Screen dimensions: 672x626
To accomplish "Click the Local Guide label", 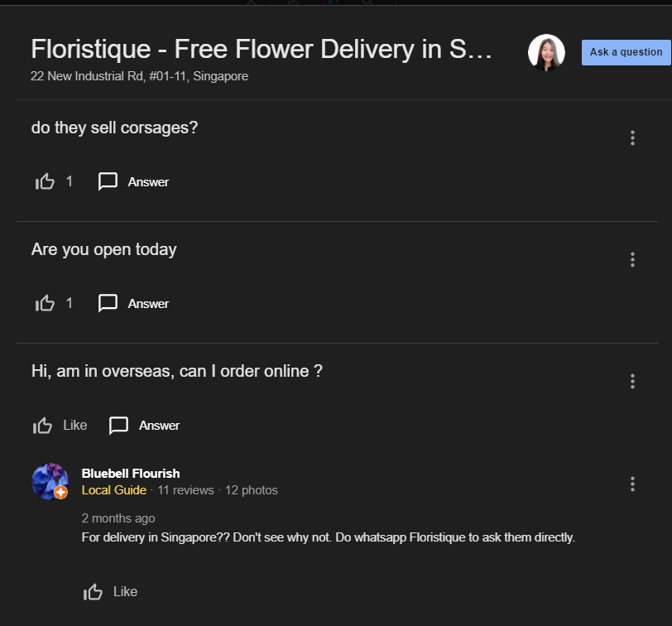I will (114, 490).
